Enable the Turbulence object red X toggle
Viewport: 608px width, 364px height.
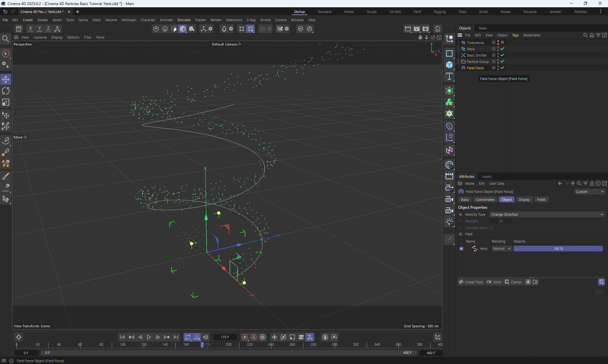503,42
